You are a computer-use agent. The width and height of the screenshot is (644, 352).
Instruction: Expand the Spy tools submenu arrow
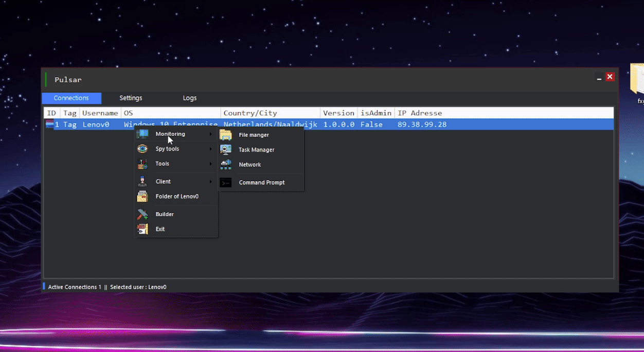[x=210, y=149]
